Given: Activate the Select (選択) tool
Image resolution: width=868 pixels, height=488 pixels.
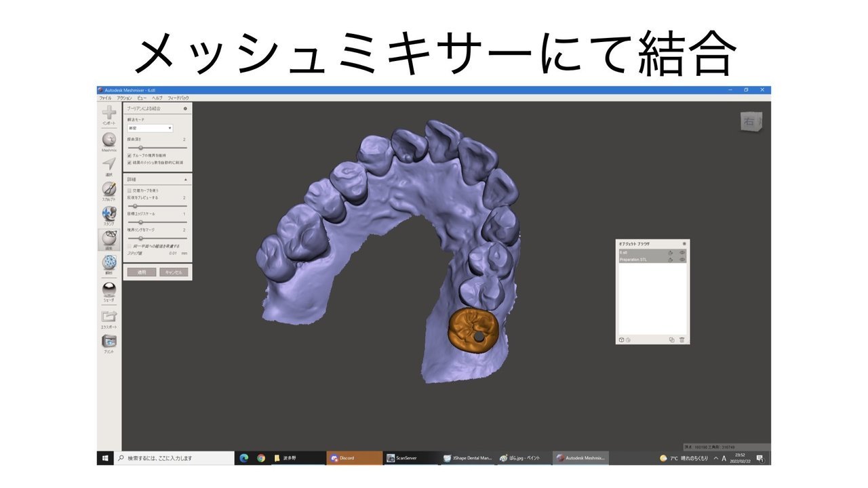Looking at the screenshot, I should coord(108,167).
